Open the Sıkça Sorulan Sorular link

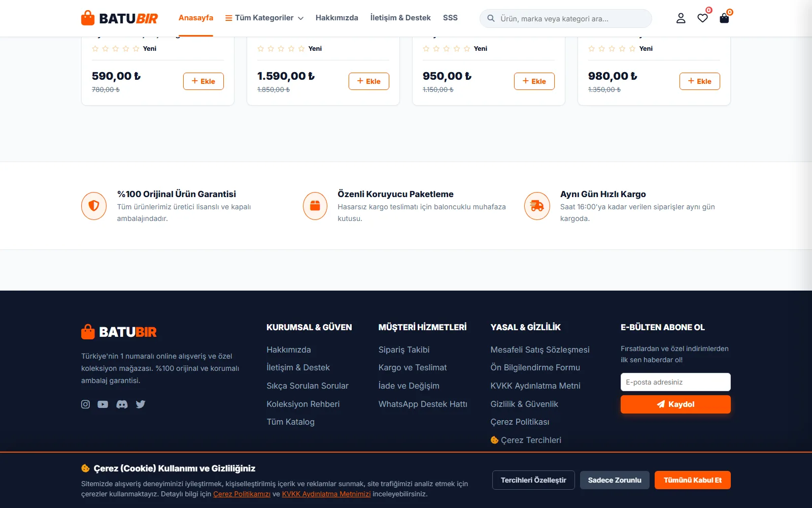308,386
